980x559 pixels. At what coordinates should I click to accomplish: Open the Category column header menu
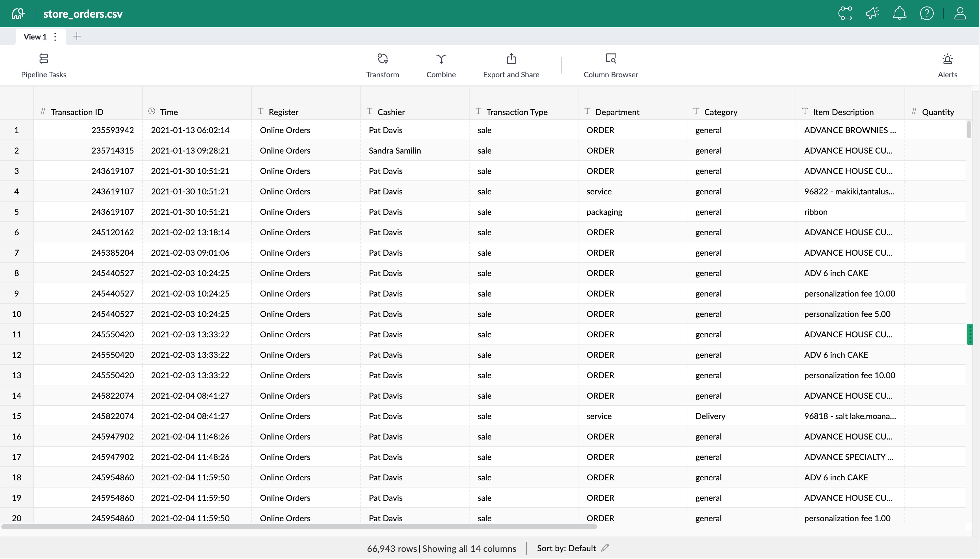[721, 112]
